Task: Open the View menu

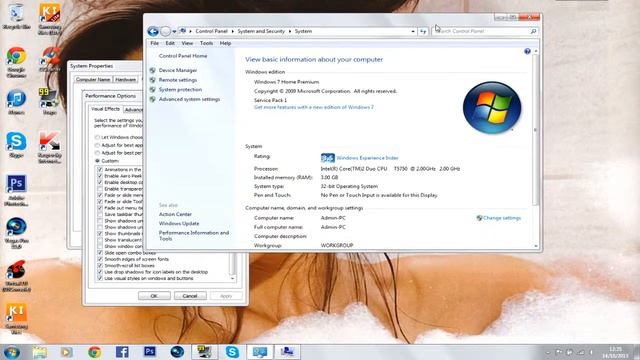Action: point(187,43)
